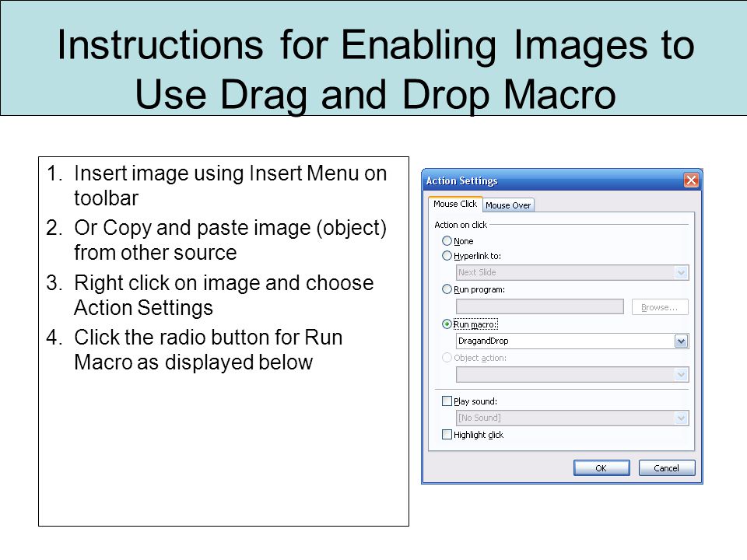Click the 'Action on click' group label
Screen dimensions: 747x560
tap(461, 225)
